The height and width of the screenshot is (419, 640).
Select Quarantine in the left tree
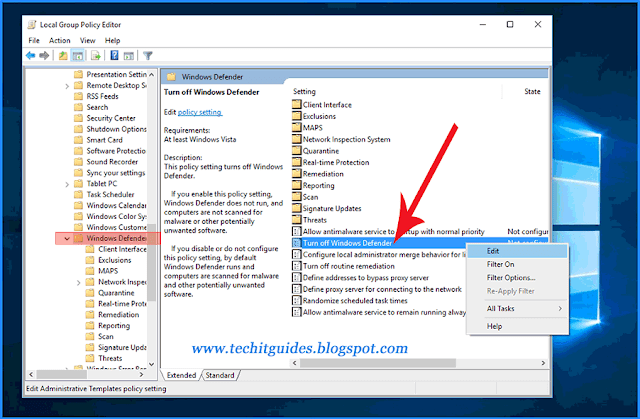click(110, 293)
